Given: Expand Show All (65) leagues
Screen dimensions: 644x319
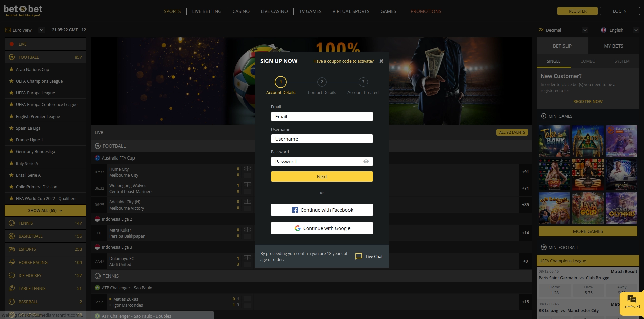Looking at the screenshot, I should (45, 211).
